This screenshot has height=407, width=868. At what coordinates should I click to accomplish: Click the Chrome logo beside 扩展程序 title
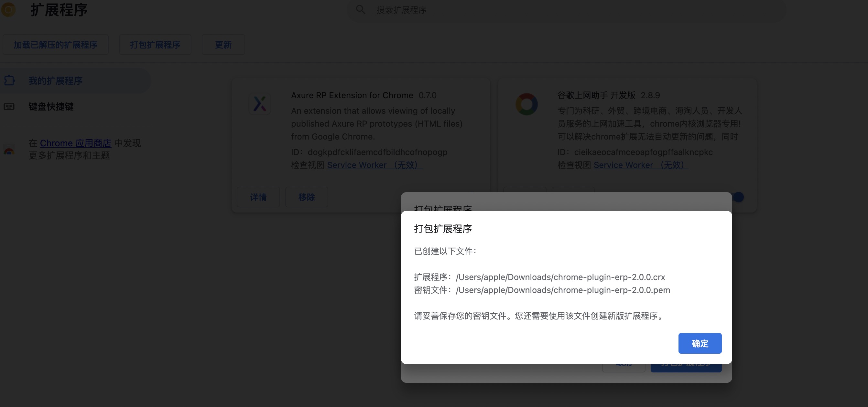click(x=8, y=10)
